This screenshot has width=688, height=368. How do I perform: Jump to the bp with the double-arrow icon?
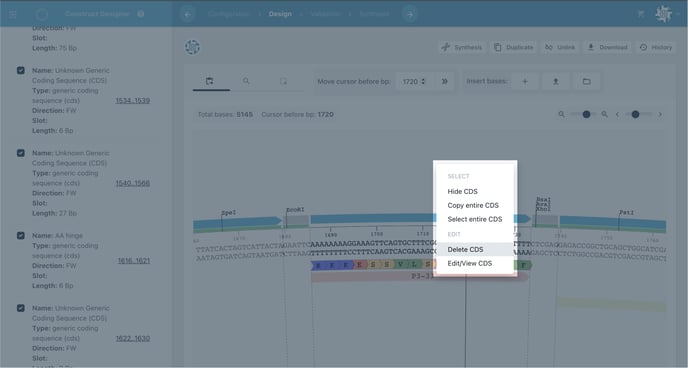tap(444, 82)
